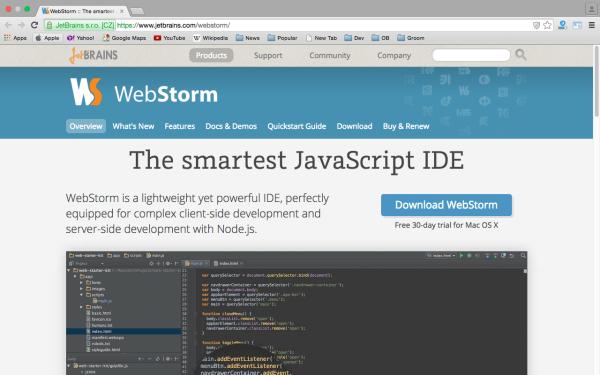Image resolution: width=600 pixels, height=375 pixels.
Task: Open the Wikipedia bookmark
Action: click(x=210, y=38)
